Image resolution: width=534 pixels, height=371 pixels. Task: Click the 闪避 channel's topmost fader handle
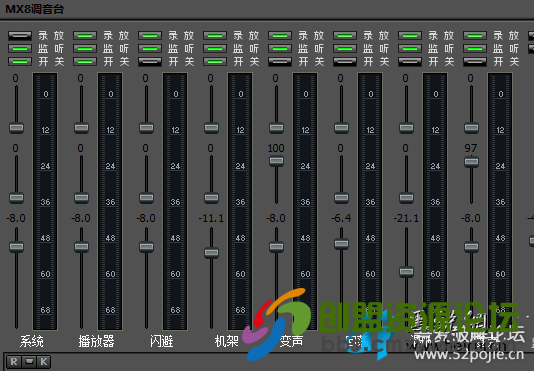tap(146, 128)
